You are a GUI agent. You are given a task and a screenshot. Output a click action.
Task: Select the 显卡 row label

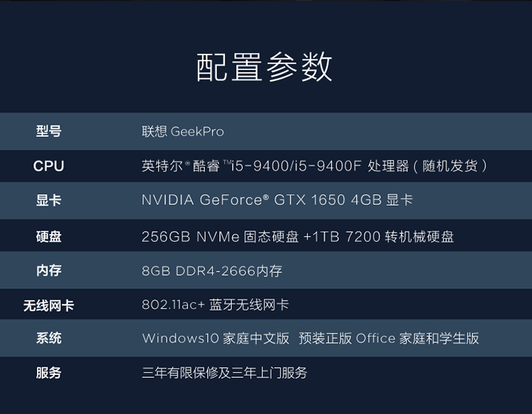pos(48,201)
